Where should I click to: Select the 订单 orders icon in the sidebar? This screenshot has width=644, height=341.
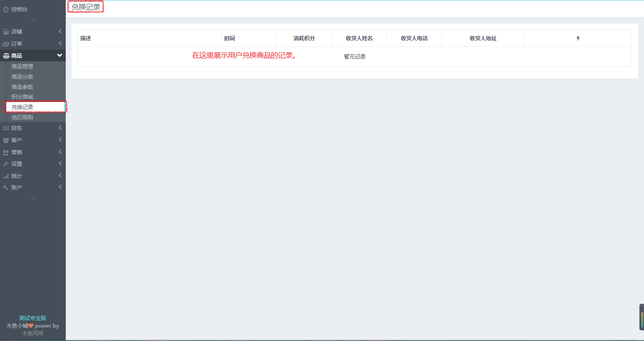click(5, 43)
